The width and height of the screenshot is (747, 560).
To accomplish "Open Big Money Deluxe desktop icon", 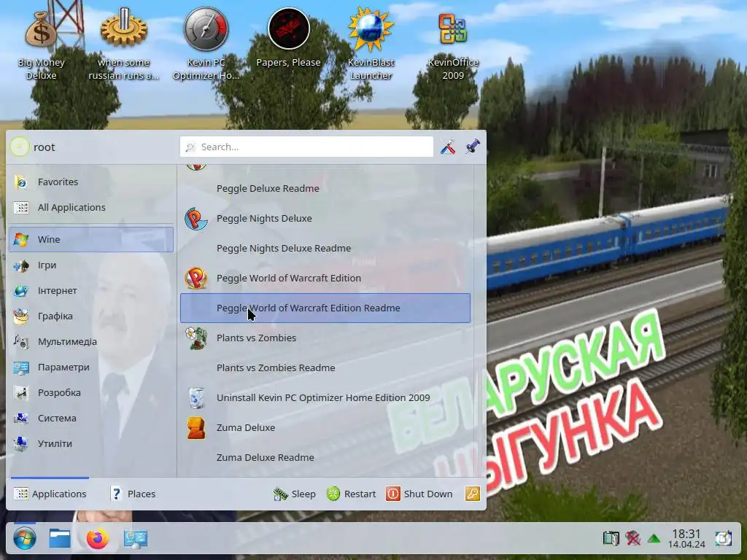I will click(41, 45).
